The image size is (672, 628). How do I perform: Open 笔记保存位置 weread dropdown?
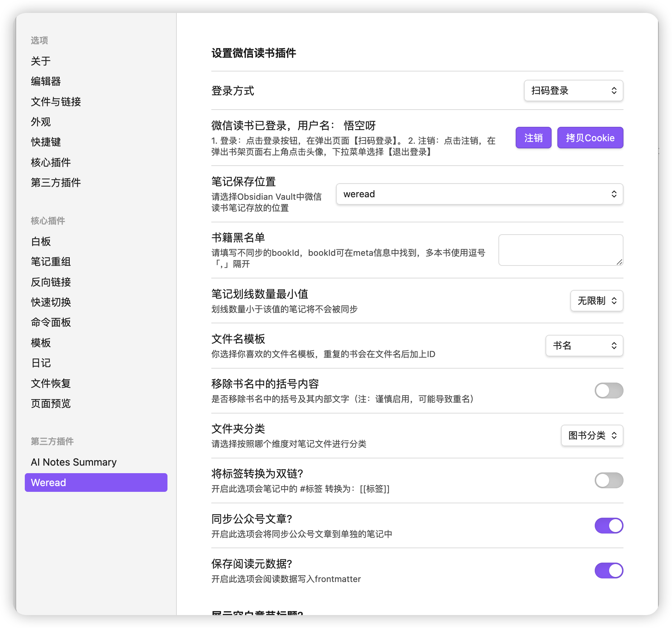point(479,194)
